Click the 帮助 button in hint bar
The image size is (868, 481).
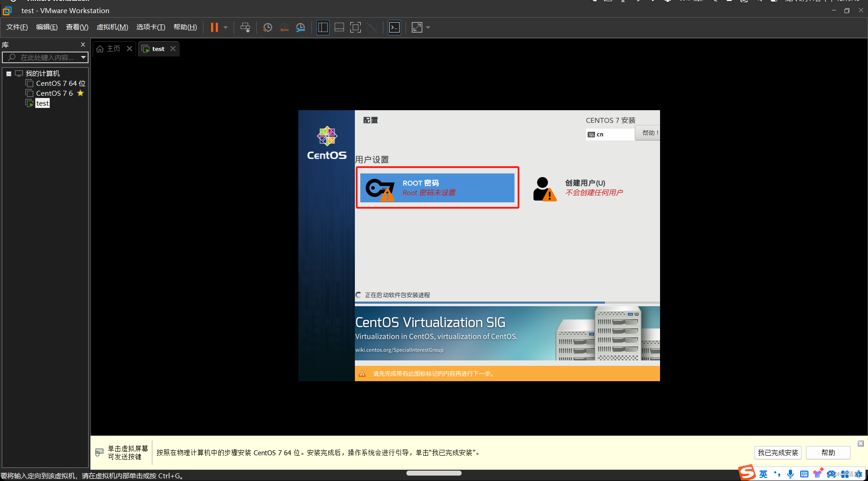(828, 453)
